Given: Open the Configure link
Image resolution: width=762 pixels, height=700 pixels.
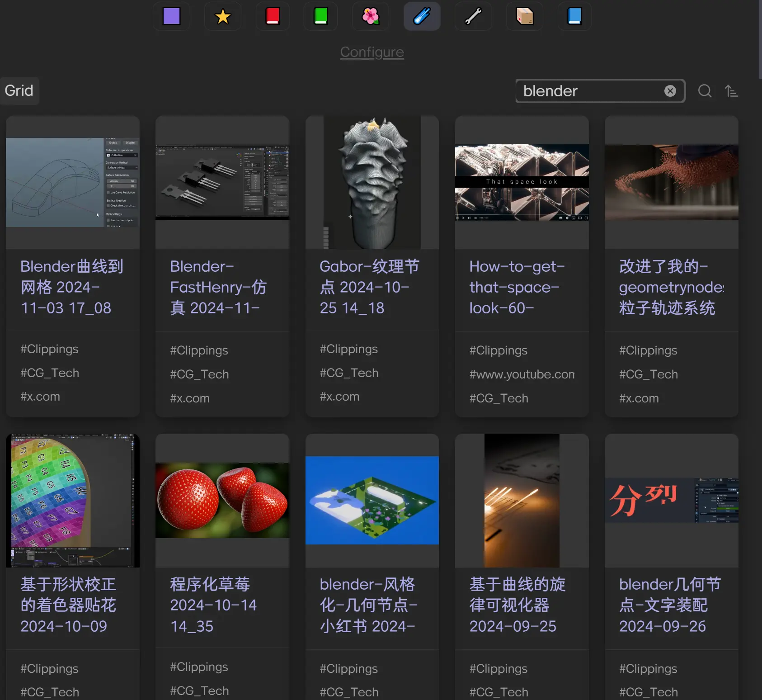Looking at the screenshot, I should pos(372,52).
